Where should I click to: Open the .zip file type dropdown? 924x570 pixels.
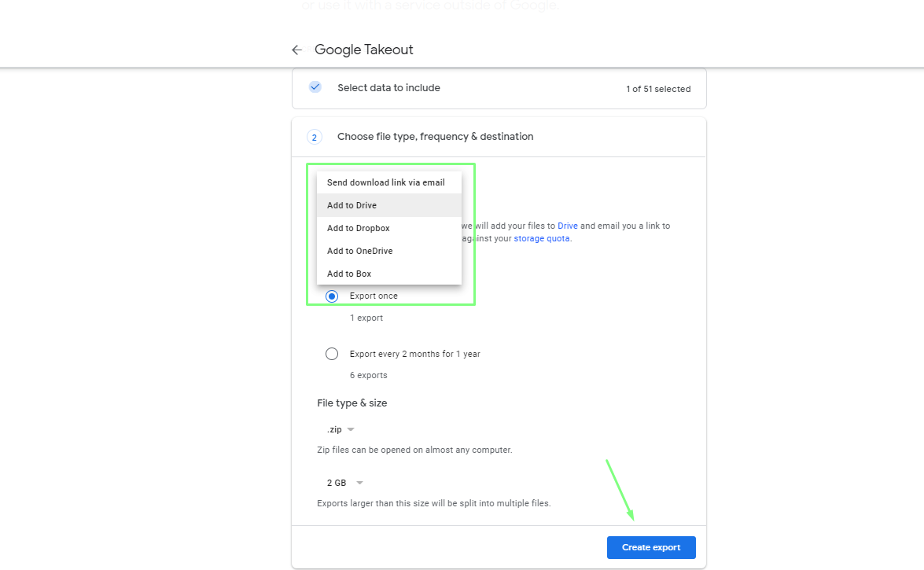coord(341,429)
